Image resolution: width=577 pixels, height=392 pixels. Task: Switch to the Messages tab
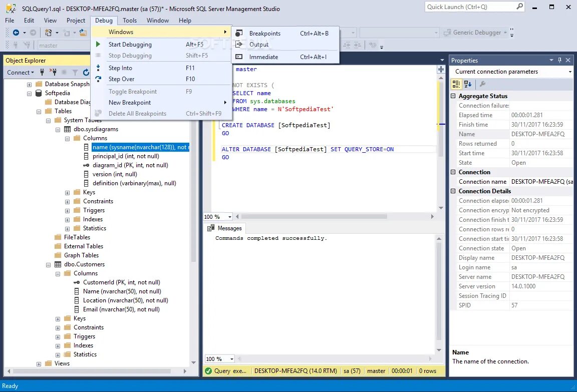click(x=224, y=228)
